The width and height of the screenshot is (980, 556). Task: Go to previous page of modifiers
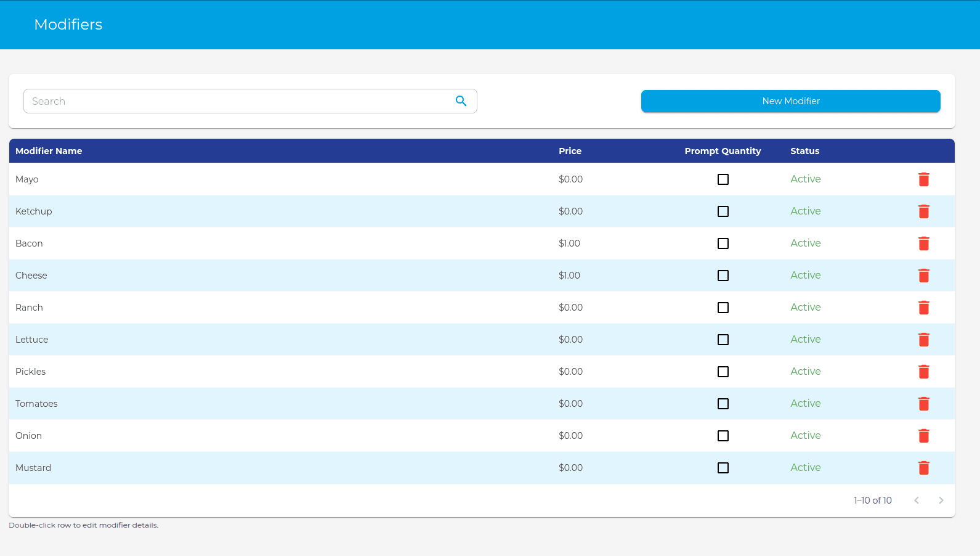tap(917, 501)
